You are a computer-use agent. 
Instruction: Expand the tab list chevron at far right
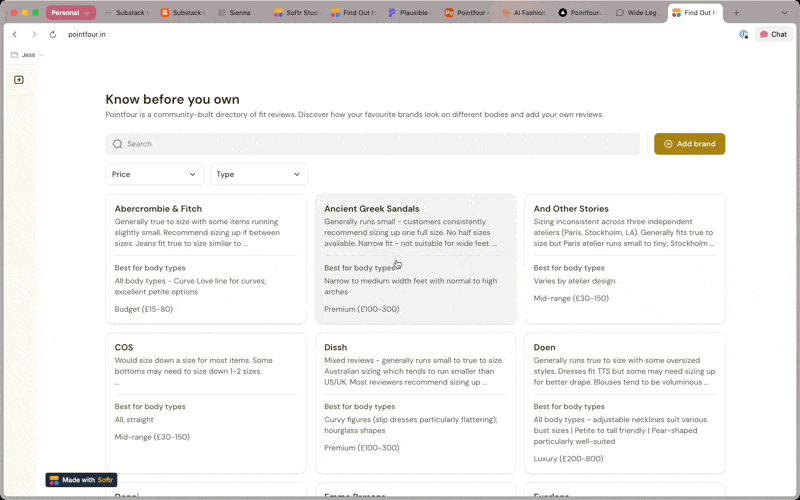[x=784, y=13]
